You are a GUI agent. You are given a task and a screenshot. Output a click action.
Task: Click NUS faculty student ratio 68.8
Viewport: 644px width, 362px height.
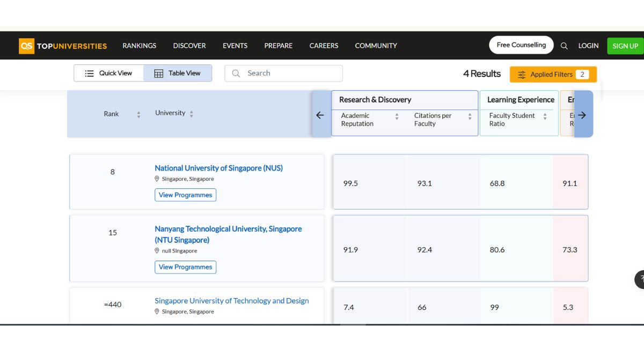(497, 183)
